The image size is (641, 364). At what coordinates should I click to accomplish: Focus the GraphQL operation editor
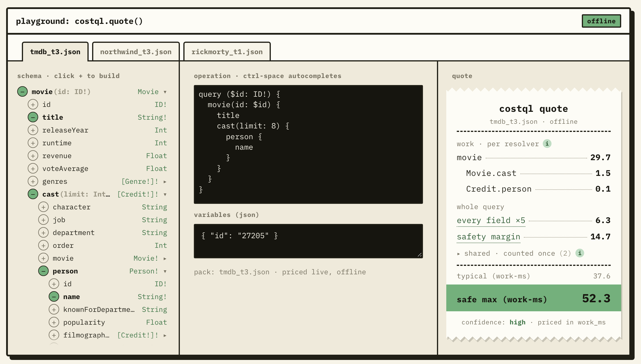308,144
